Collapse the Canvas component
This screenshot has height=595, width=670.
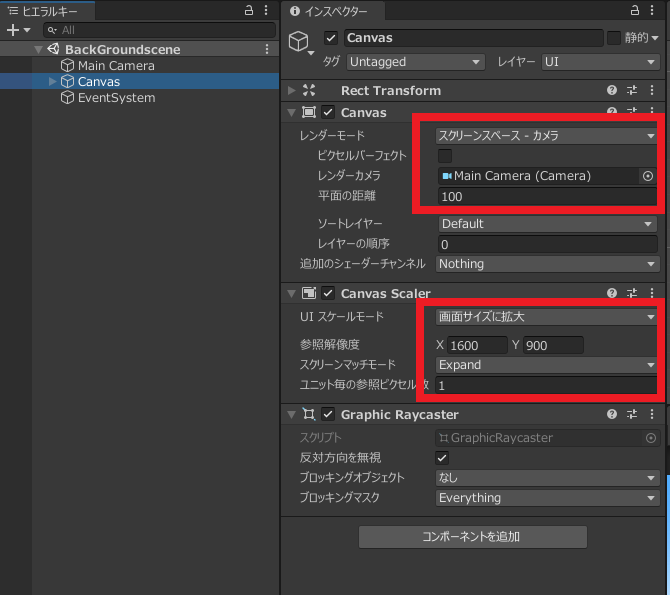click(x=291, y=113)
